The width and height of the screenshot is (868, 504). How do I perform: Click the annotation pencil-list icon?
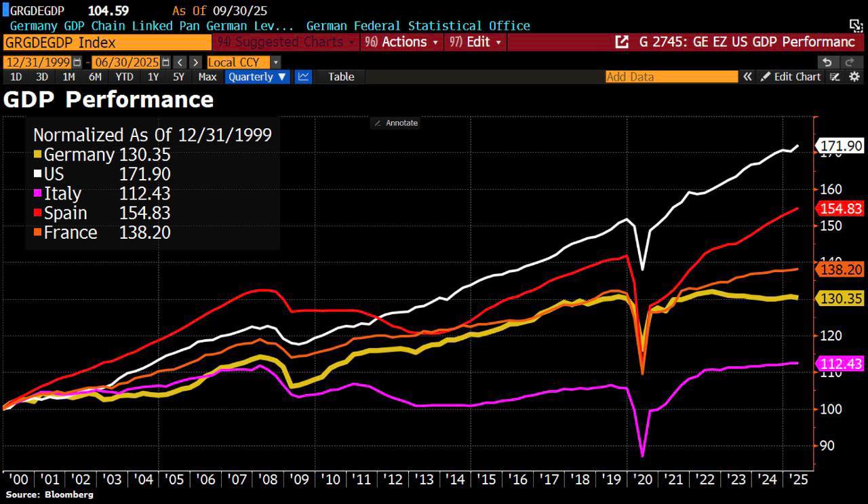[835, 77]
